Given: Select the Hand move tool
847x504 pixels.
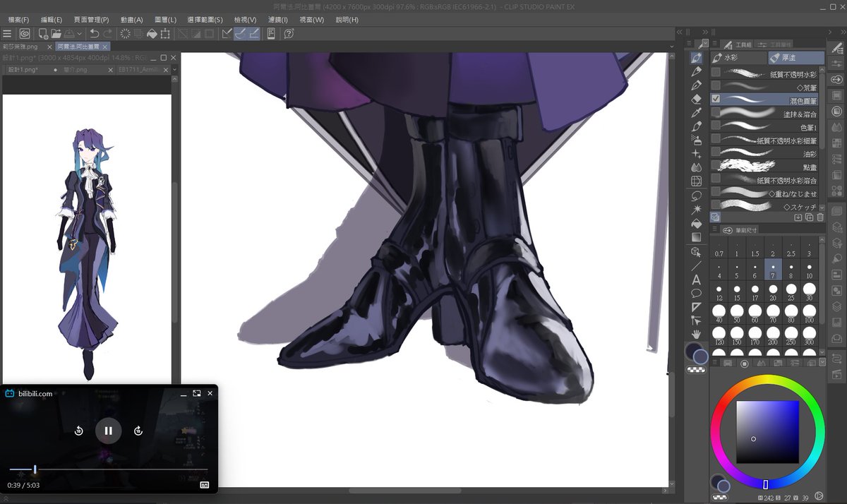Looking at the screenshot, I should [x=697, y=333].
